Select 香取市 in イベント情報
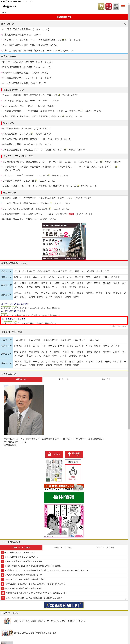This screenshot has height=644, width=130. tap(44, 352)
